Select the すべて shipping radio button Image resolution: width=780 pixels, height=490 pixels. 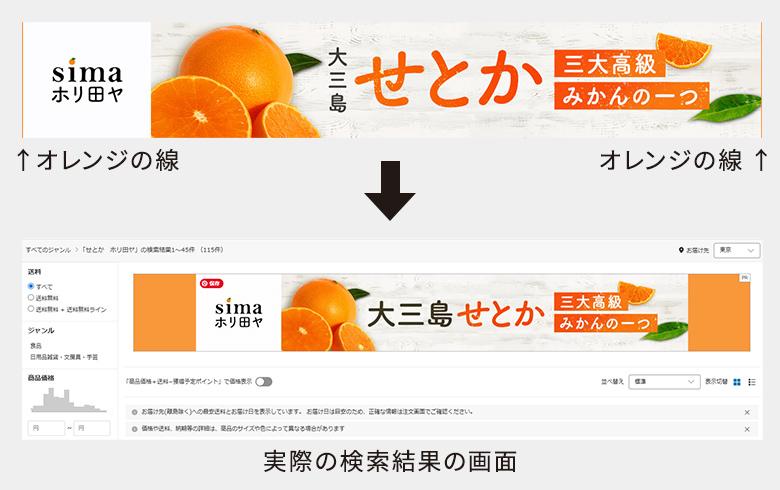(31, 286)
